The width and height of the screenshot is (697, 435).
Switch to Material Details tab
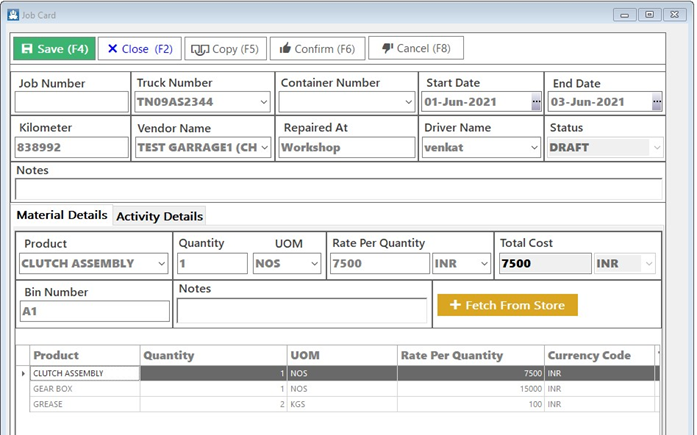pos(62,215)
